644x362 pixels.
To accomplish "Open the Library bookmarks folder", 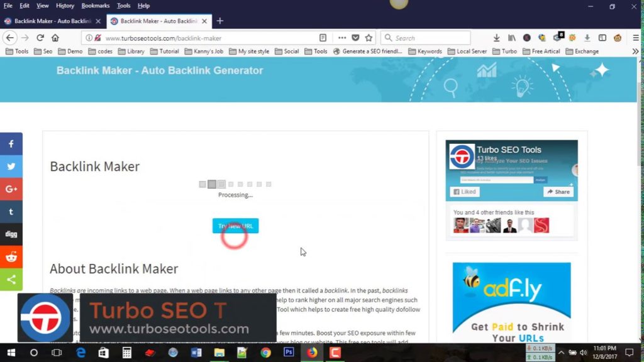I will point(131,52).
